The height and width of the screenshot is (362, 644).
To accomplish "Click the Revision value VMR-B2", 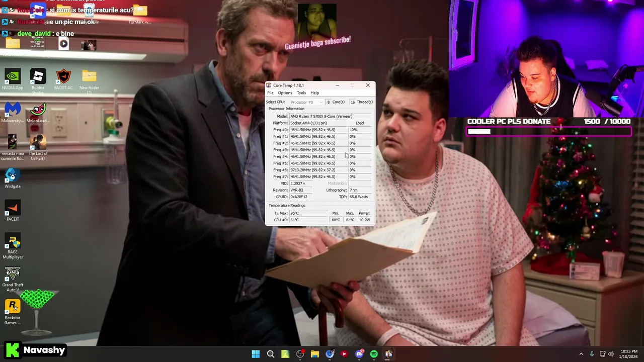I will [x=300, y=190].
